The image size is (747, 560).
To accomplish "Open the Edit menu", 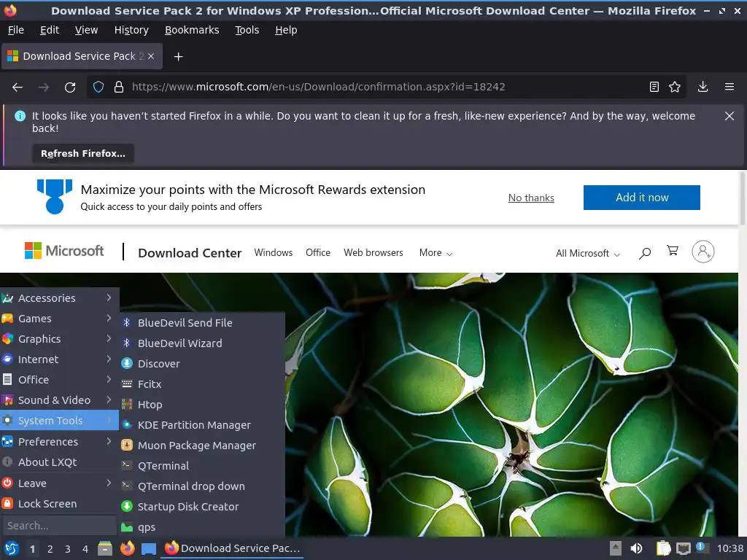I will click(50, 30).
